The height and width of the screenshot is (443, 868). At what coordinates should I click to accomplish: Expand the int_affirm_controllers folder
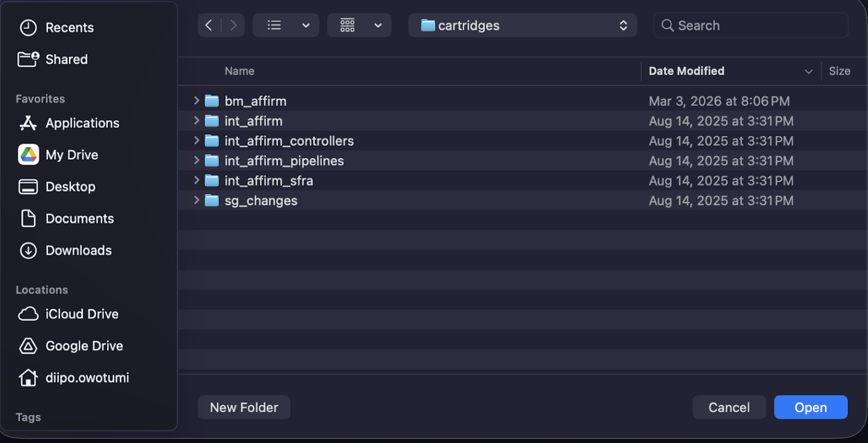[196, 141]
